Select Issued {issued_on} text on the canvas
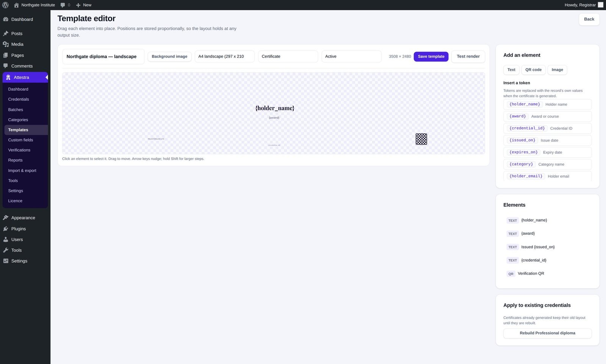606x364 pixels. coord(156,139)
